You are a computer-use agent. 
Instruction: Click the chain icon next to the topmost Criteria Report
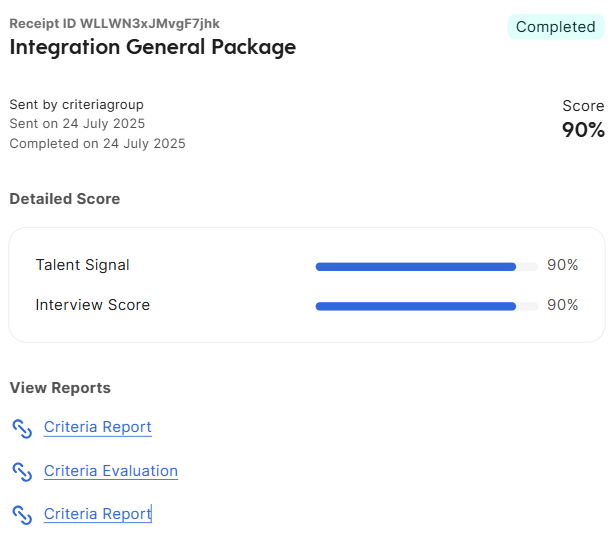tap(22, 428)
